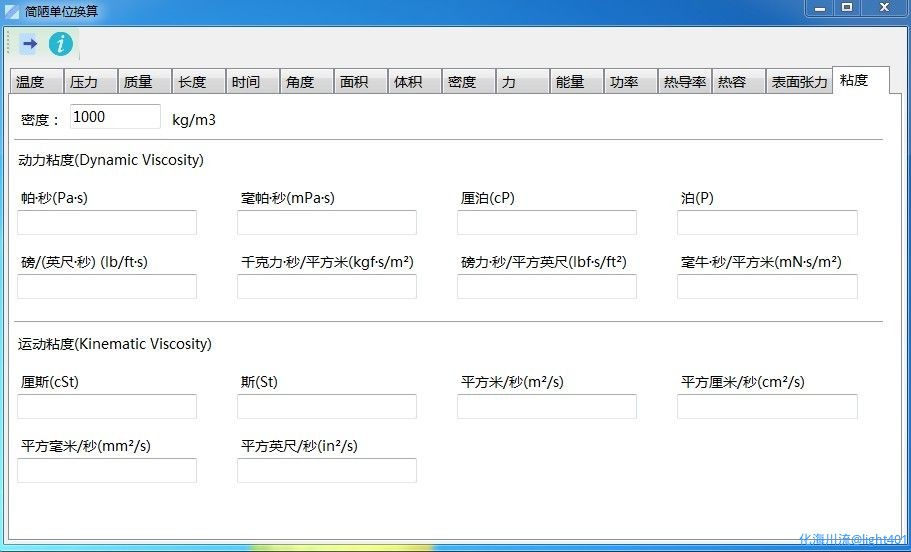
Task: Select the 热导率 tab
Action: tap(684, 82)
